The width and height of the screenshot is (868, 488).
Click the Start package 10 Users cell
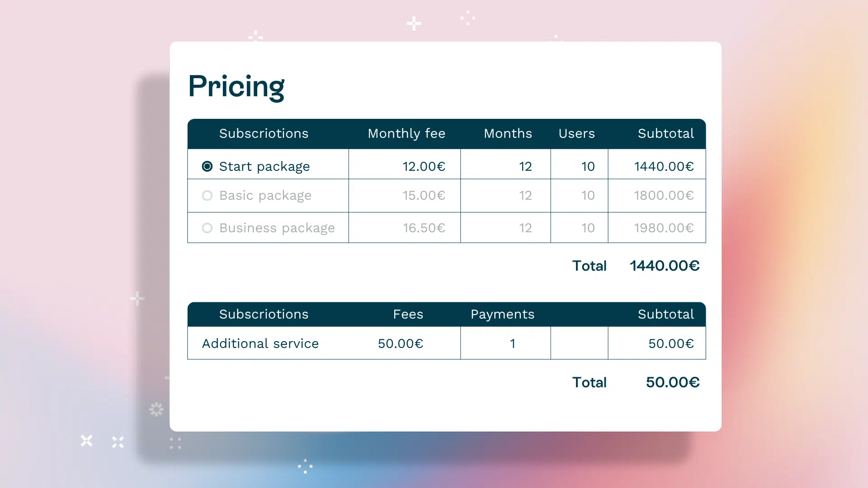(x=588, y=166)
